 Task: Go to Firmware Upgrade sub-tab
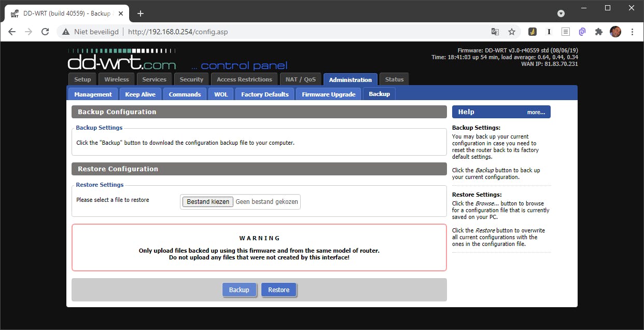pos(329,94)
